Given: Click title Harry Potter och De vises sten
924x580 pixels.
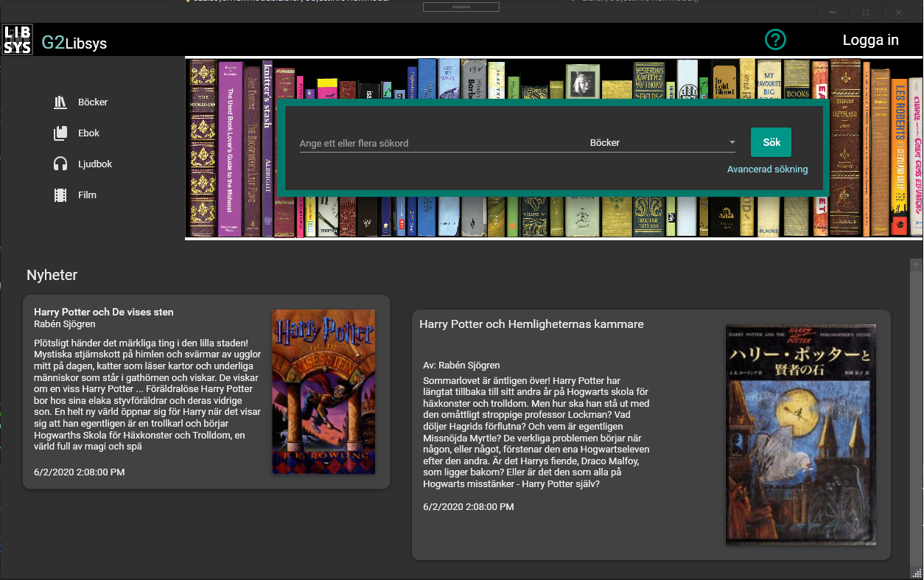Looking at the screenshot, I should [104, 312].
